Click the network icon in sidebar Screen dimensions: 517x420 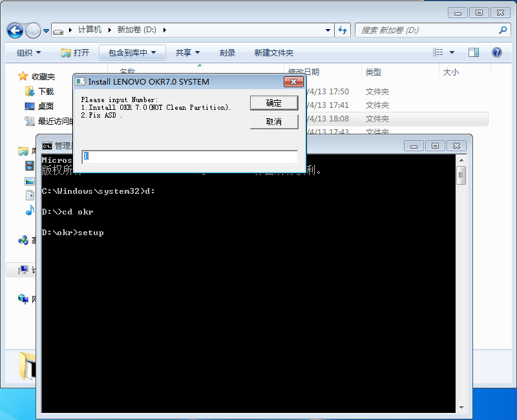[23, 299]
